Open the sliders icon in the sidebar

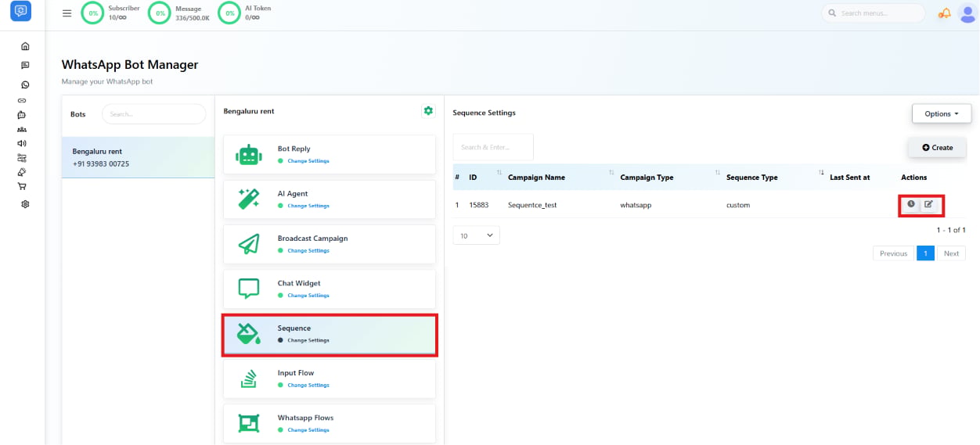click(x=22, y=157)
